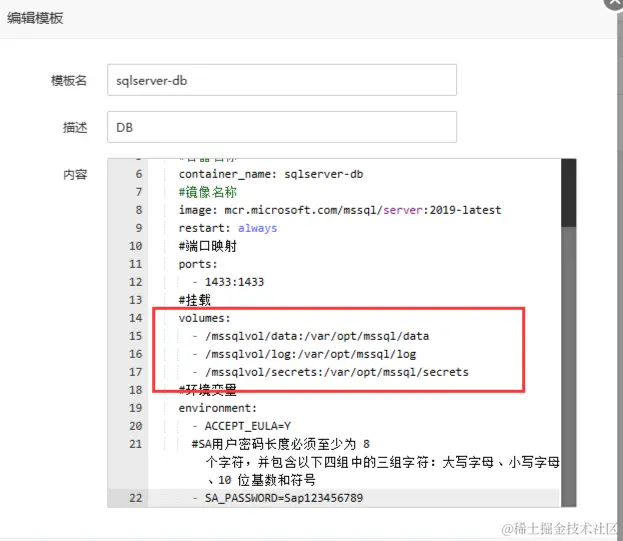623x541 pixels.
Task: Click the #镜像名称 comment on line 7
Action: coord(207,192)
